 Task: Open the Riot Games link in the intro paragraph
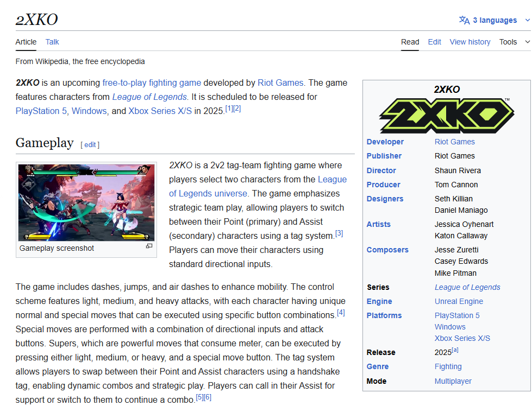pos(280,83)
